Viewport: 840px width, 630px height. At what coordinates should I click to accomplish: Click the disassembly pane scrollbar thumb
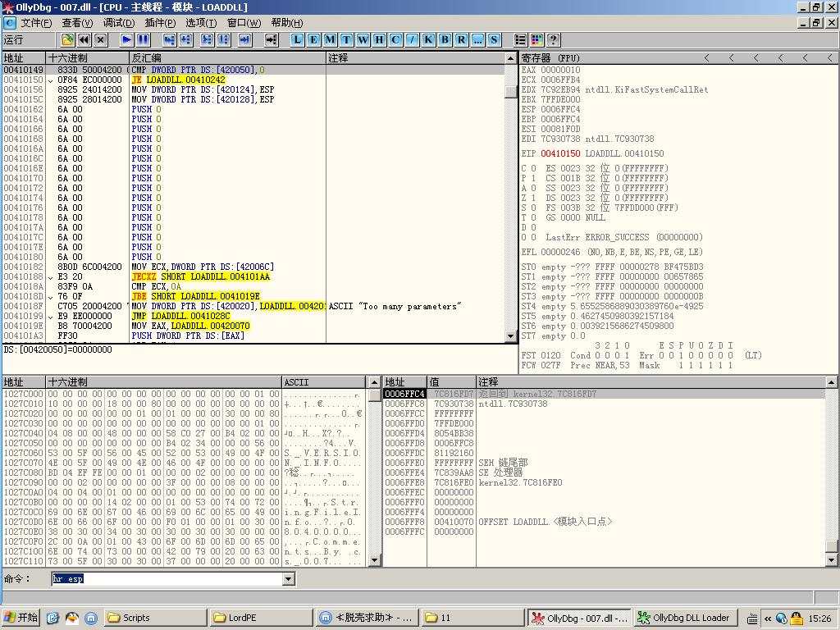[511, 92]
